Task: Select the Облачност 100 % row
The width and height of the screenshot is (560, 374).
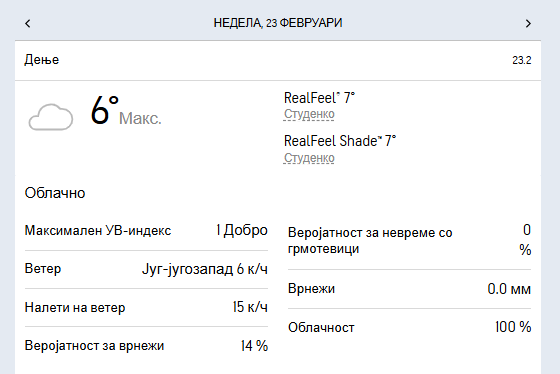Action: [409, 327]
